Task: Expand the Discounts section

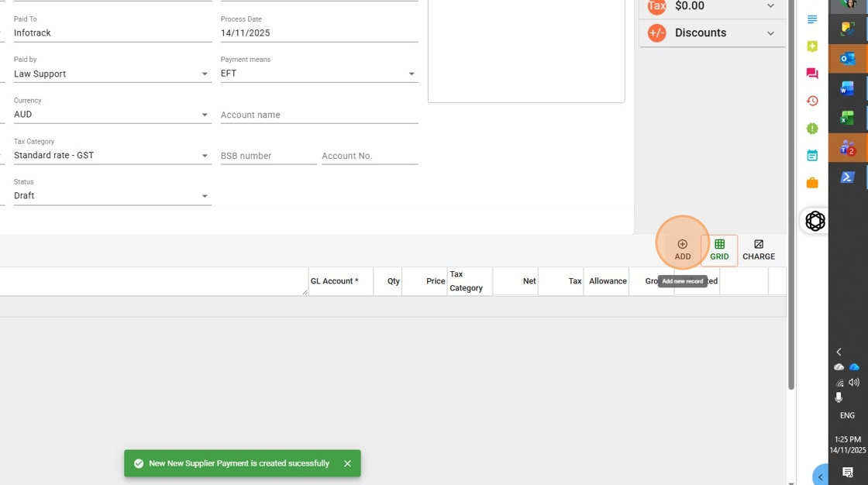Action: pos(770,33)
